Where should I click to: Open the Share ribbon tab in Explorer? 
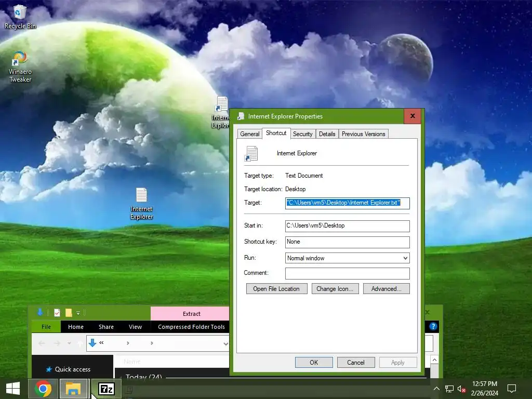106,327
